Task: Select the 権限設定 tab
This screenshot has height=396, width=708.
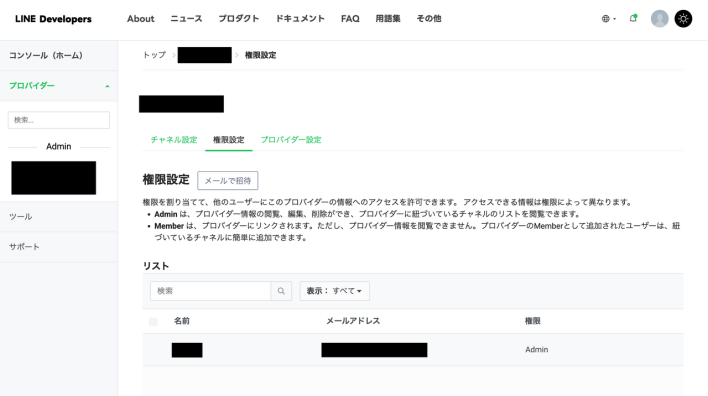Action: point(228,140)
